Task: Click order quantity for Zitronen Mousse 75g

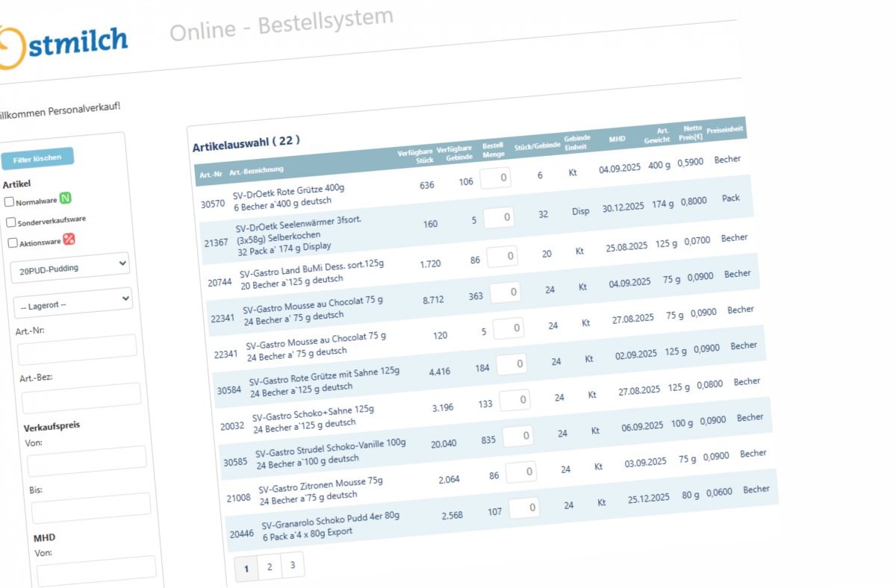Action: coord(520,472)
